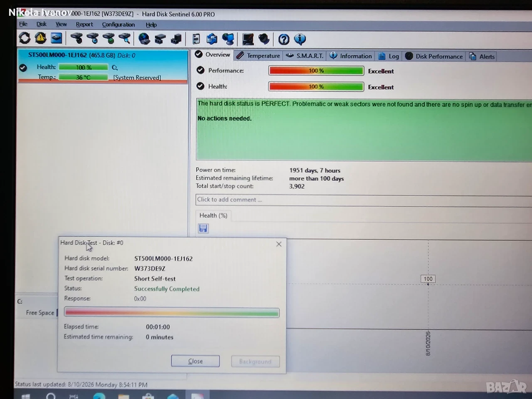Switch to the Information tab
The width and height of the screenshot is (532, 399).
click(x=351, y=56)
